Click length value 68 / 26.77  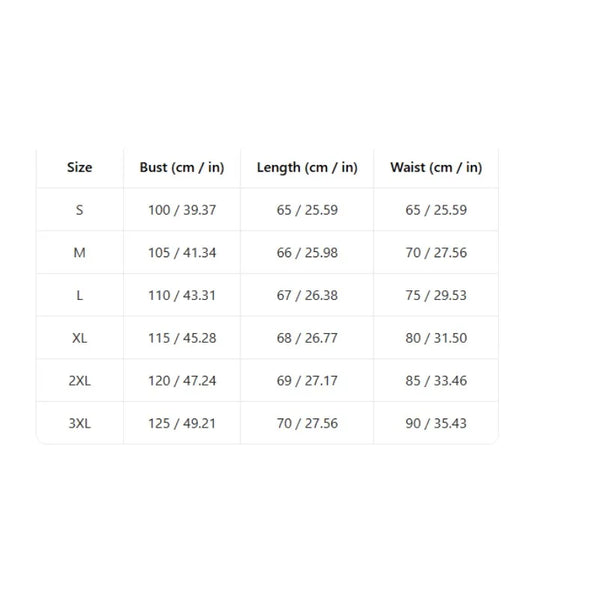[307, 338]
